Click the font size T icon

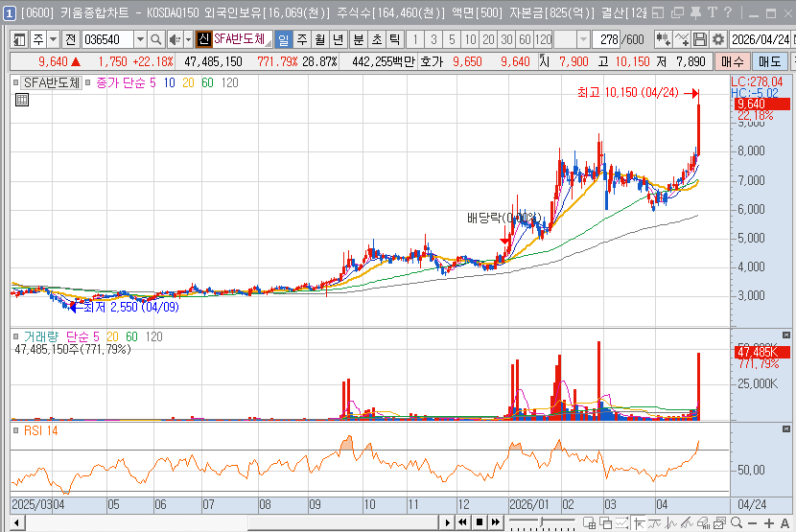pyautogui.click(x=713, y=12)
